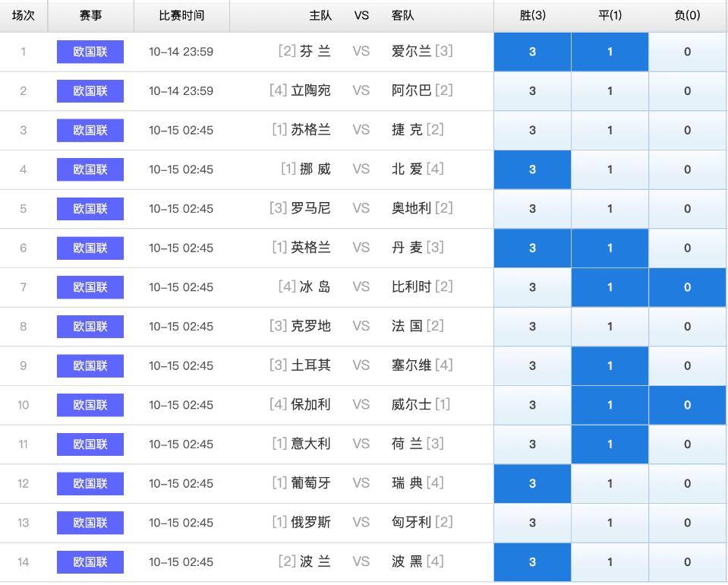Select loss (0) for match 1 芬兰 vs 爱尔兰

687,52
